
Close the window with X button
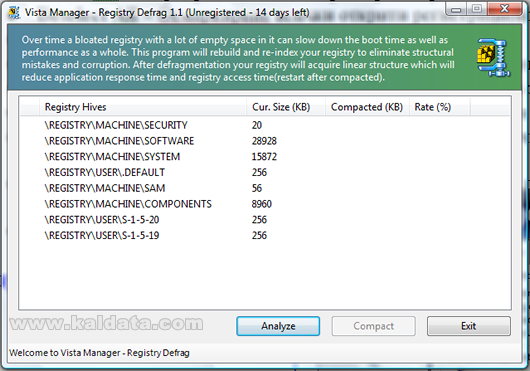(x=504, y=9)
